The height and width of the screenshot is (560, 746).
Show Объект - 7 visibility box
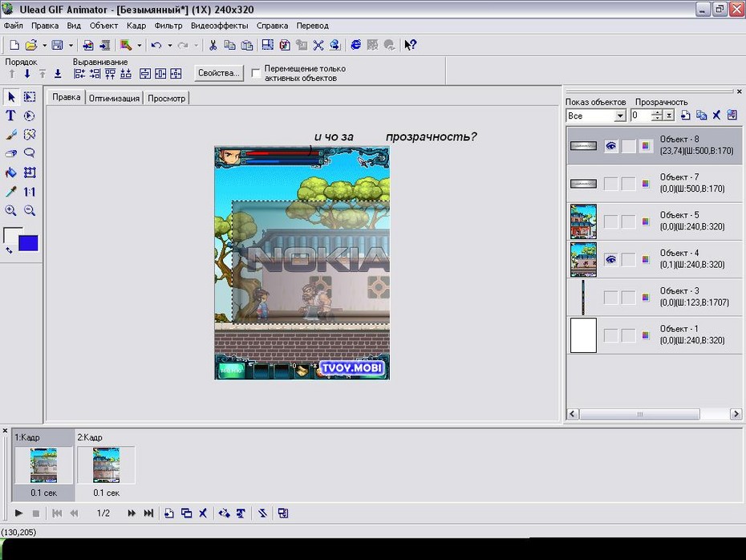click(611, 184)
